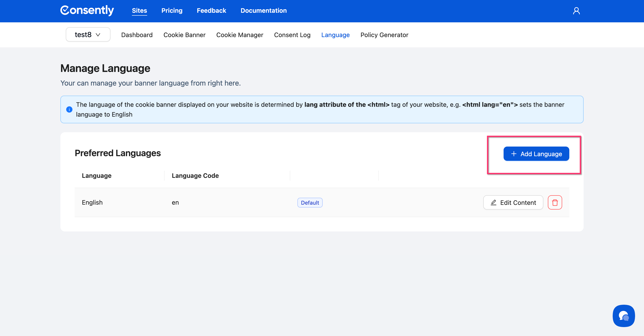Open the Documentation page
Image resolution: width=644 pixels, height=336 pixels.
point(263,10)
